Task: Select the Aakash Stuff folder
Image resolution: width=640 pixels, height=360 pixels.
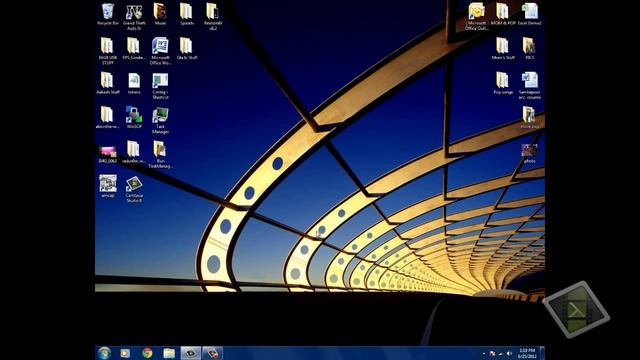Action: (108, 83)
